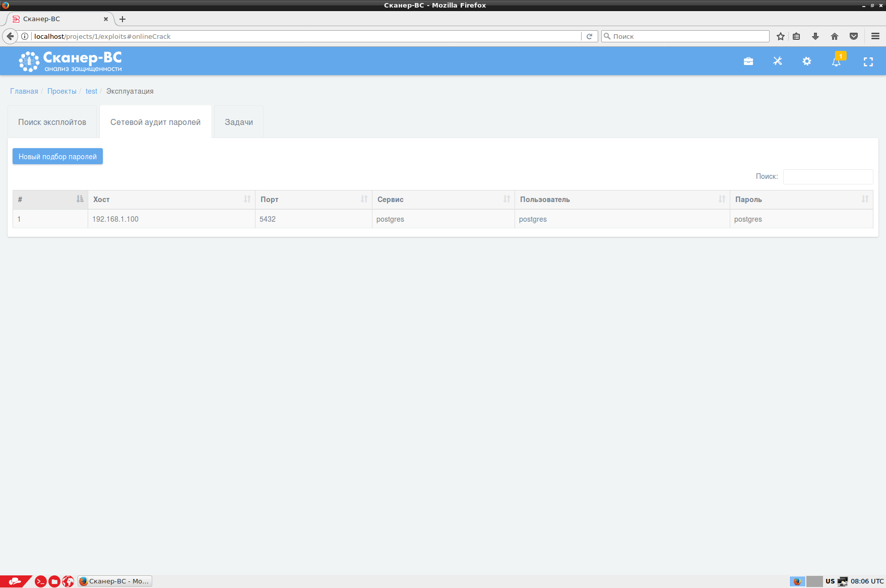
Task: Close the Сканер-ВС browser tab
Action: pyautogui.click(x=106, y=19)
